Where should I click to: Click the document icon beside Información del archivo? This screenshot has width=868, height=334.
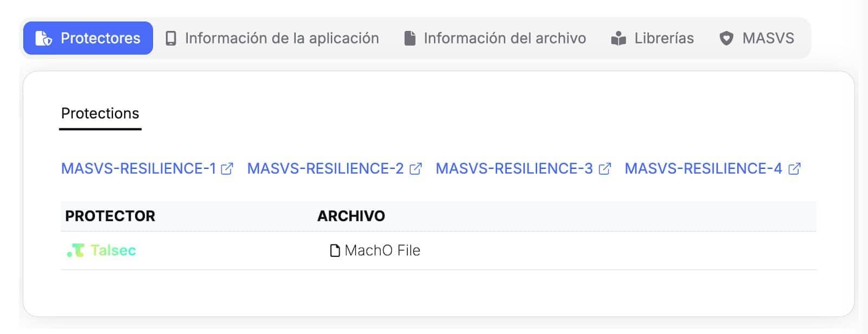point(409,38)
